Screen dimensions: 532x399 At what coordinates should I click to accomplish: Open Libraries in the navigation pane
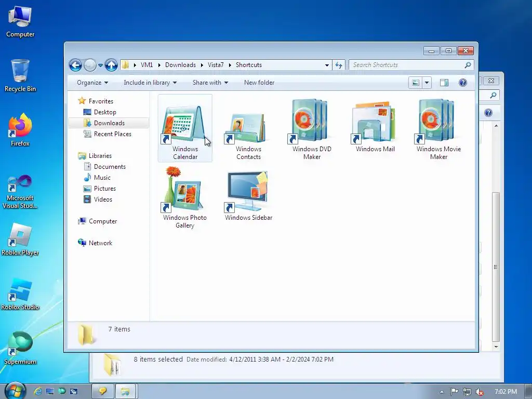[100, 156]
